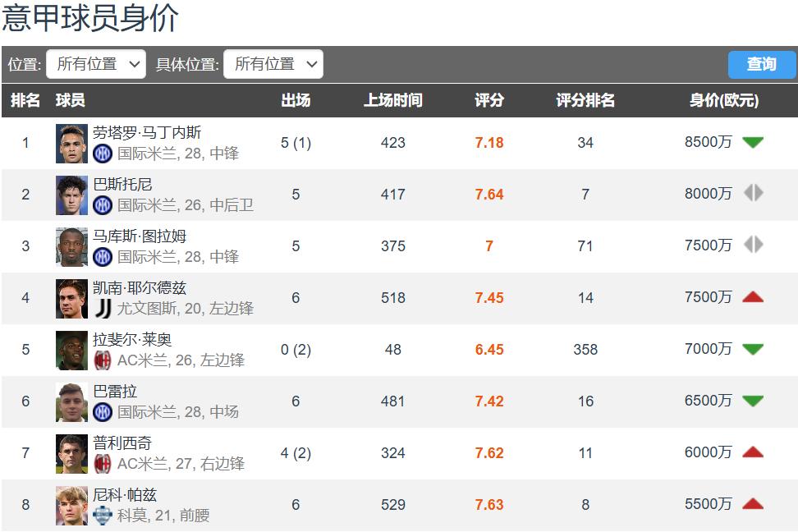This screenshot has height=532, width=798.
Task: Click green down arrow next to 8500万
Action: [753, 142]
